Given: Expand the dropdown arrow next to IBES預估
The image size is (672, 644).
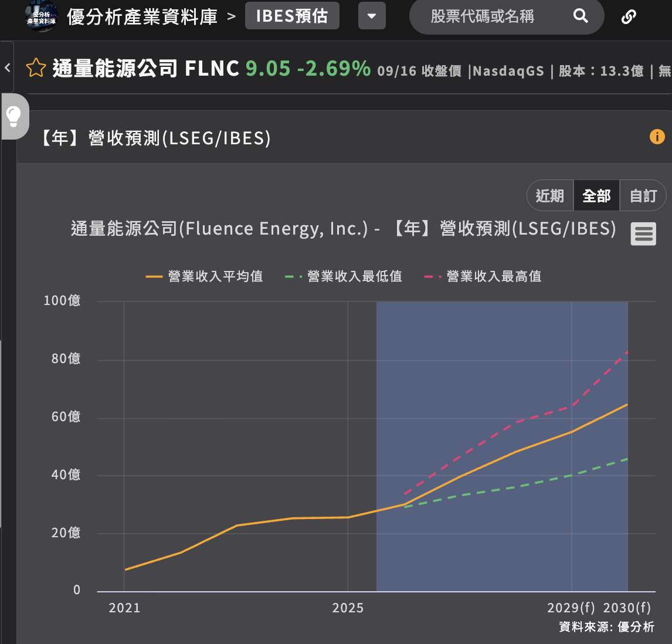Looking at the screenshot, I should pos(372,16).
